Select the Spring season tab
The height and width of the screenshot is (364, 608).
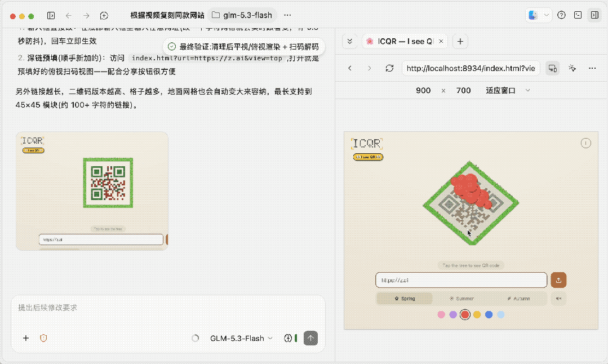(x=405, y=299)
